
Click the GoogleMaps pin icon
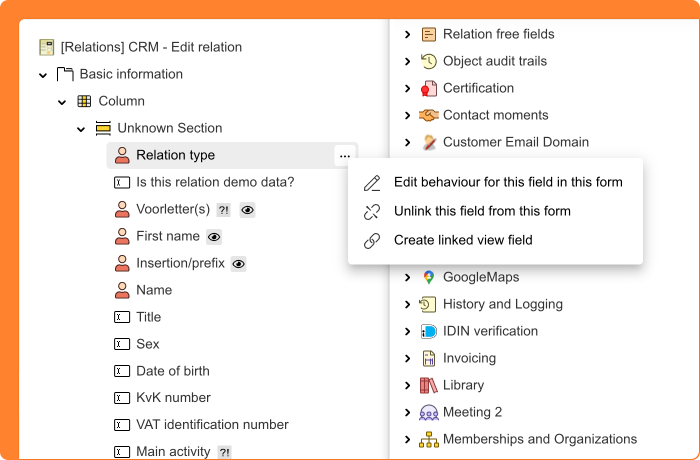pyautogui.click(x=428, y=277)
